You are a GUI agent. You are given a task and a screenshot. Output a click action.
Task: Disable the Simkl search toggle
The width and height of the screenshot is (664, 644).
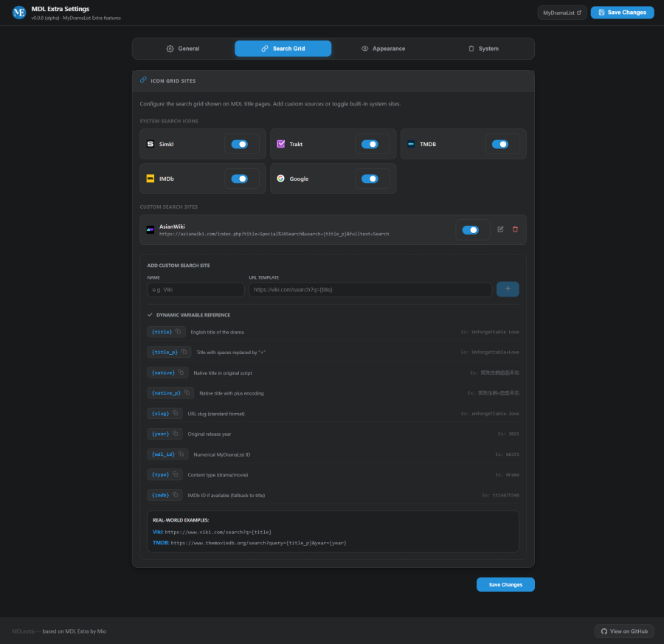241,144
